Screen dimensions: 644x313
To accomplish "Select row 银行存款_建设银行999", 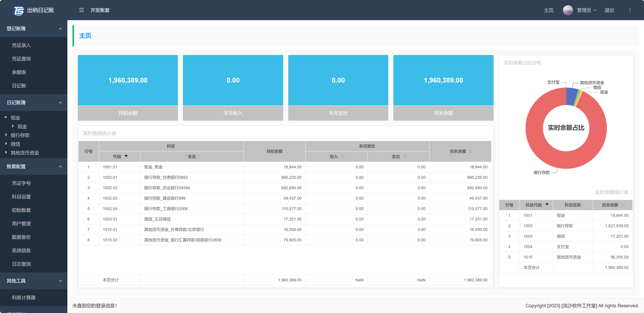I will click(285, 198).
